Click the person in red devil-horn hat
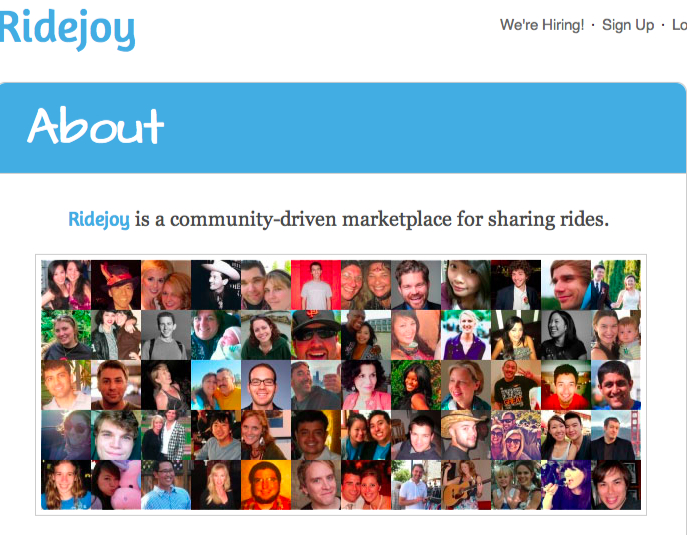The width and height of the screenshot is (687, 535). pyautogui.click(x=116, y=285)
